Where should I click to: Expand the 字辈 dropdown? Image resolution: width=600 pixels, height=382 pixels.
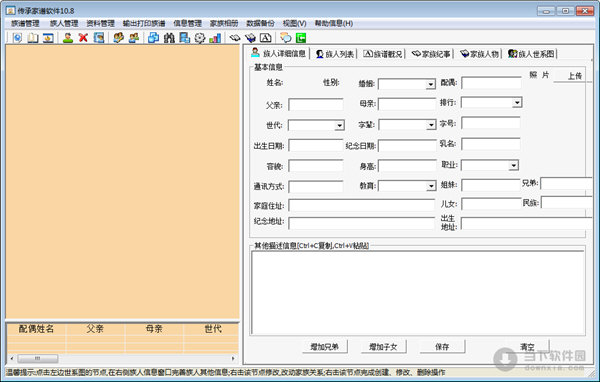(431, 125)
